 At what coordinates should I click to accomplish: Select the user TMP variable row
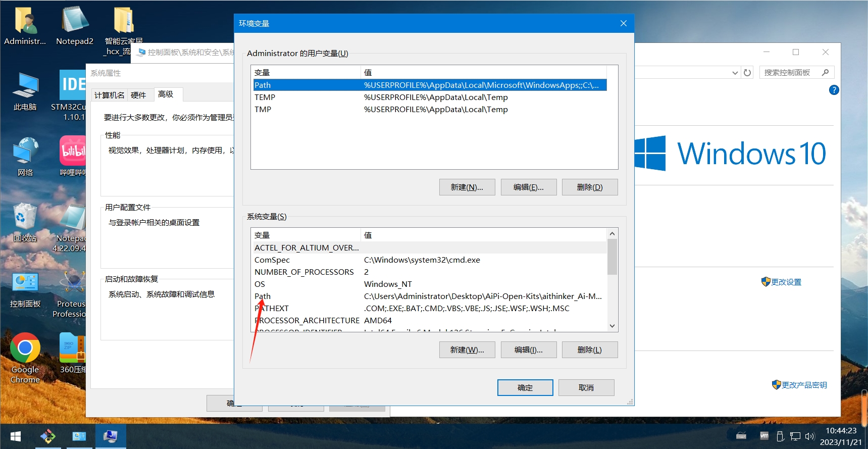pyautogui.click(x=430, y=109)
